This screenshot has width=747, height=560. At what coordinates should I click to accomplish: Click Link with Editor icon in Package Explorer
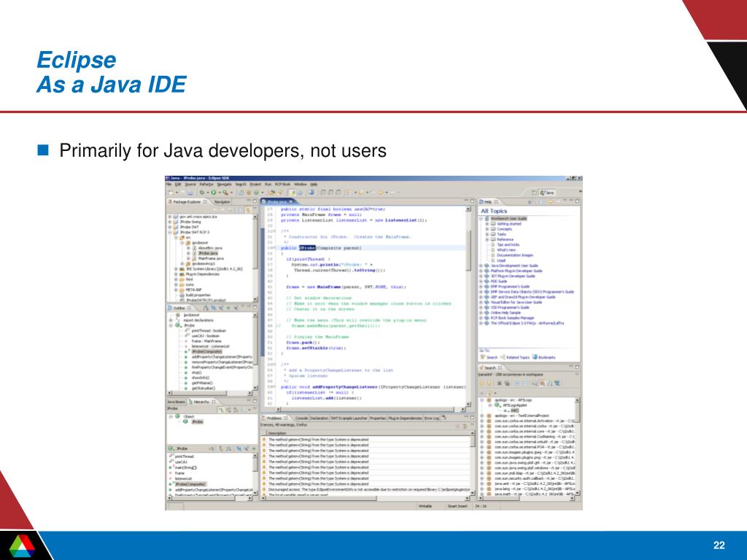pos(248,209)
